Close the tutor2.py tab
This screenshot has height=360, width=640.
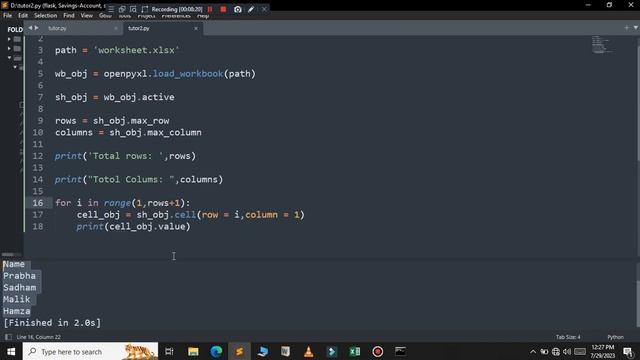pyautogui.click(x=196, y=28)
